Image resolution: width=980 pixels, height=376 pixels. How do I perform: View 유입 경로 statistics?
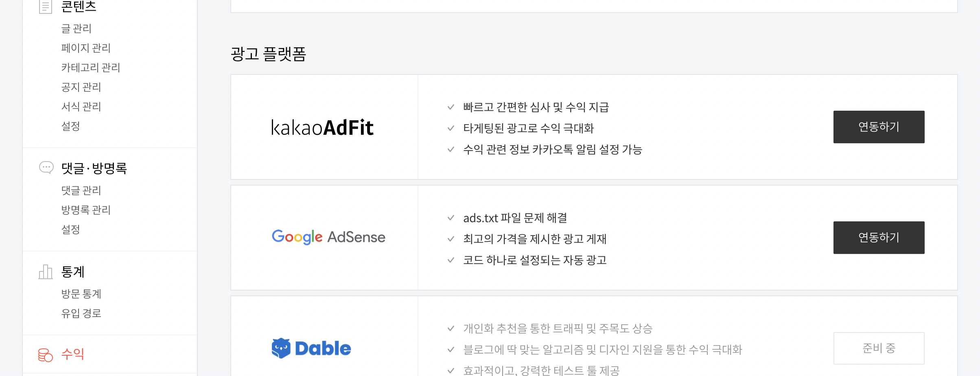tap(81, 313)
